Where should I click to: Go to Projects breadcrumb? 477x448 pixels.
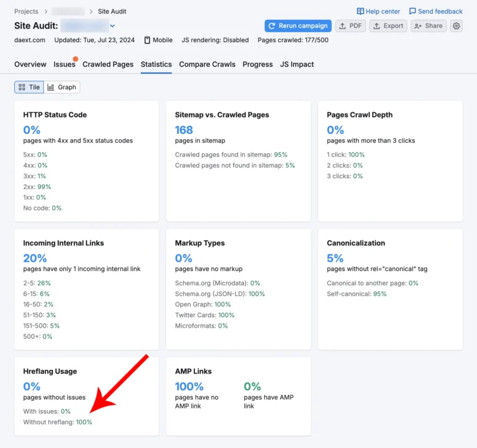26,11
